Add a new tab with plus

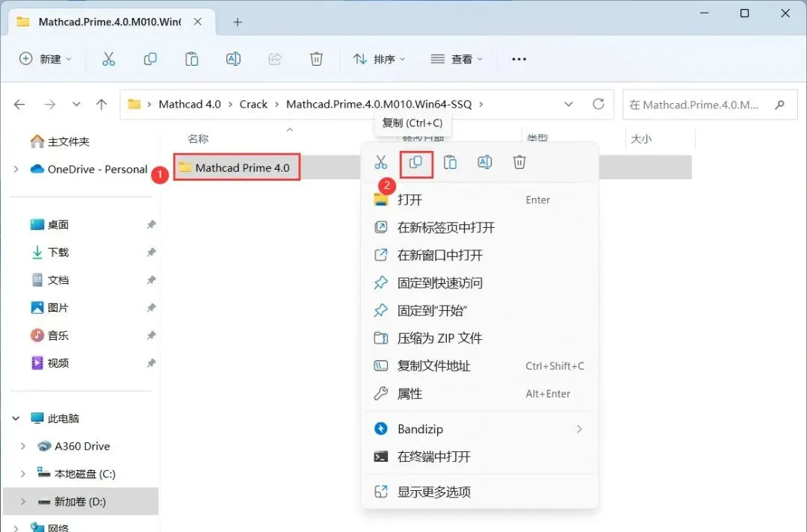click(238, 22)
